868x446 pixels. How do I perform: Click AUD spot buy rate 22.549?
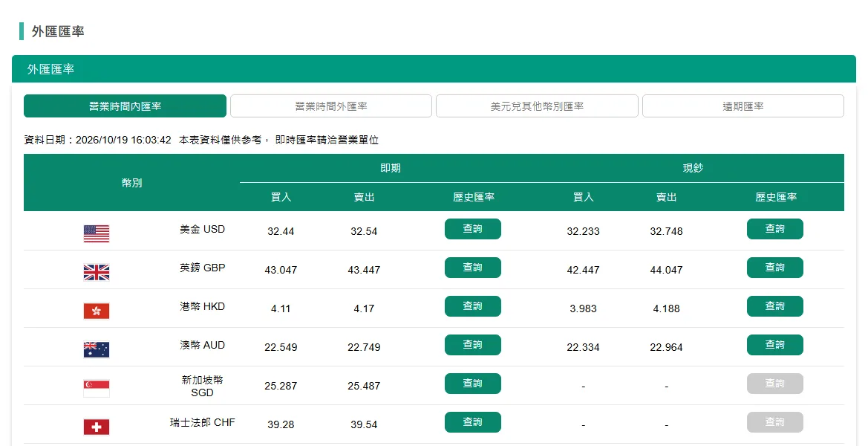(281, 347)
